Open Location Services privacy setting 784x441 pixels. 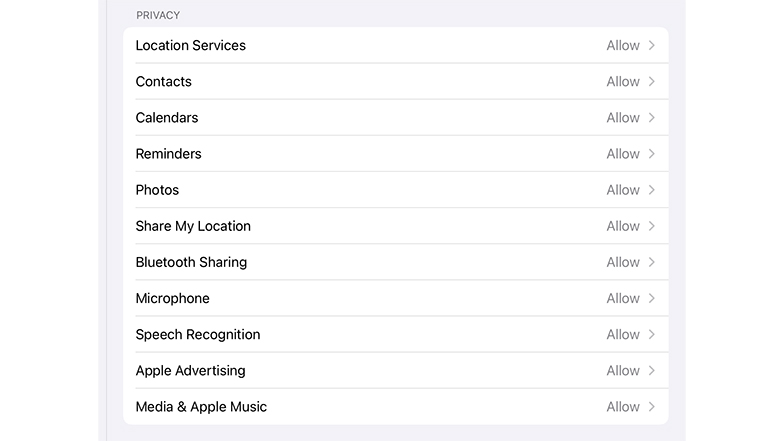click(190, 45)
